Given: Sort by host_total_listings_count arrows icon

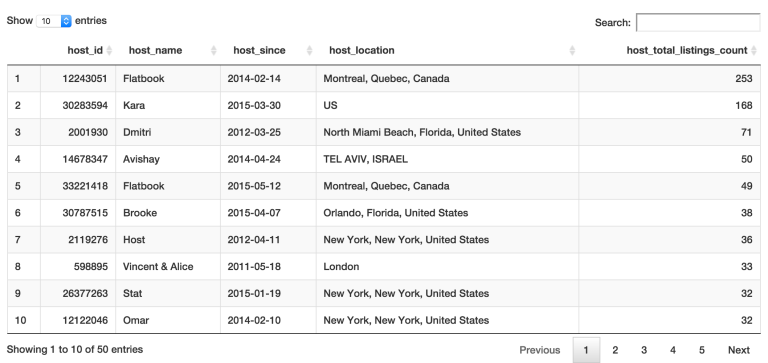Looking at the screenshot, I should coord(754,50).
